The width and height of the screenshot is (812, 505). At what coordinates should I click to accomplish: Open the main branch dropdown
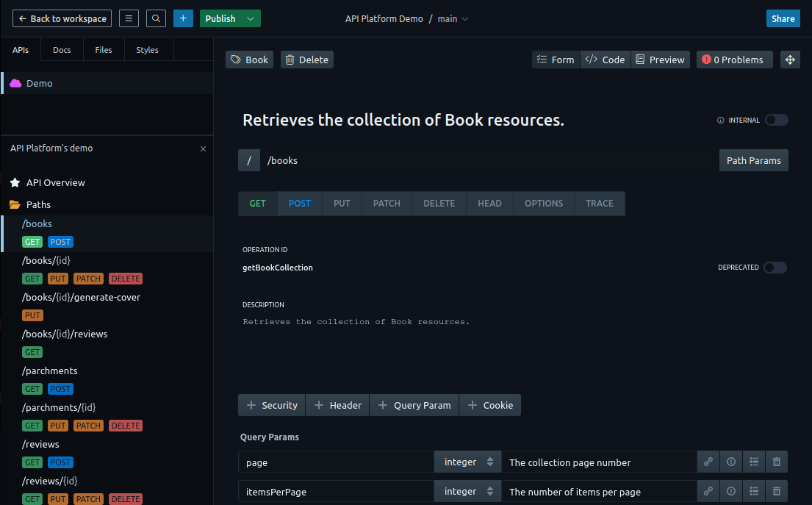pyautogui.click(x=453, y=18)
